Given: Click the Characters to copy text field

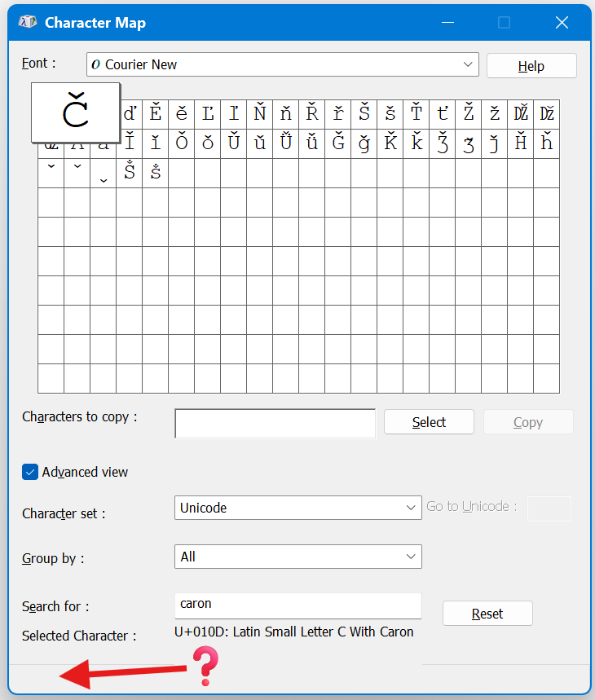Looking at the screenshot, I should 275,423.
